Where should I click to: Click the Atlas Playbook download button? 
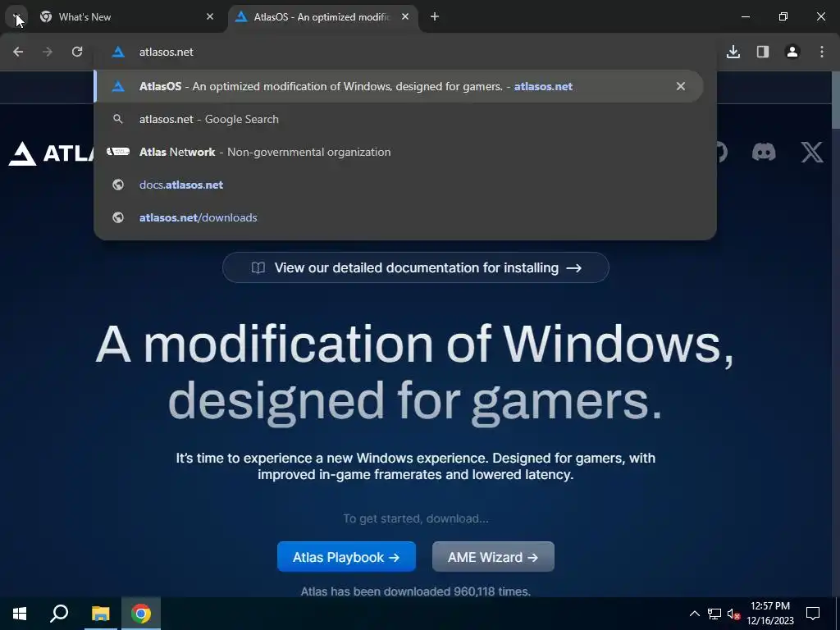point(346,557)
